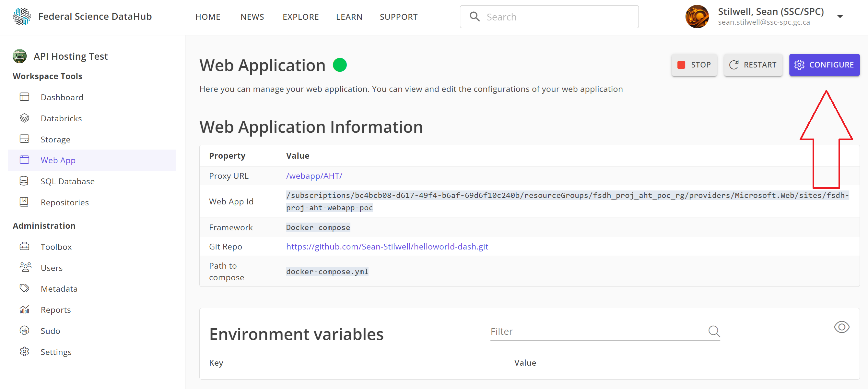Select Web App in the sidebar

58,160
